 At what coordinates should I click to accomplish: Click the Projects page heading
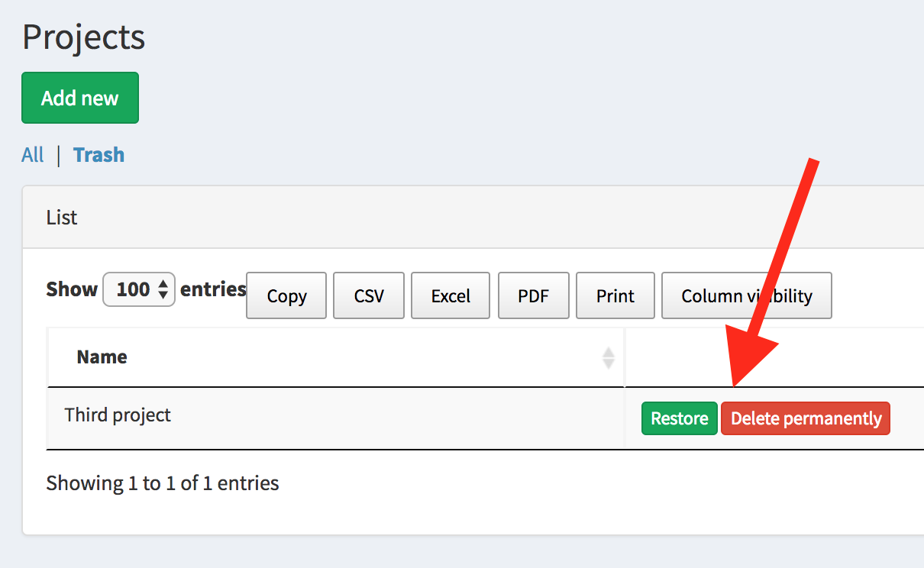pyautogui.click(x=82, y=36)
